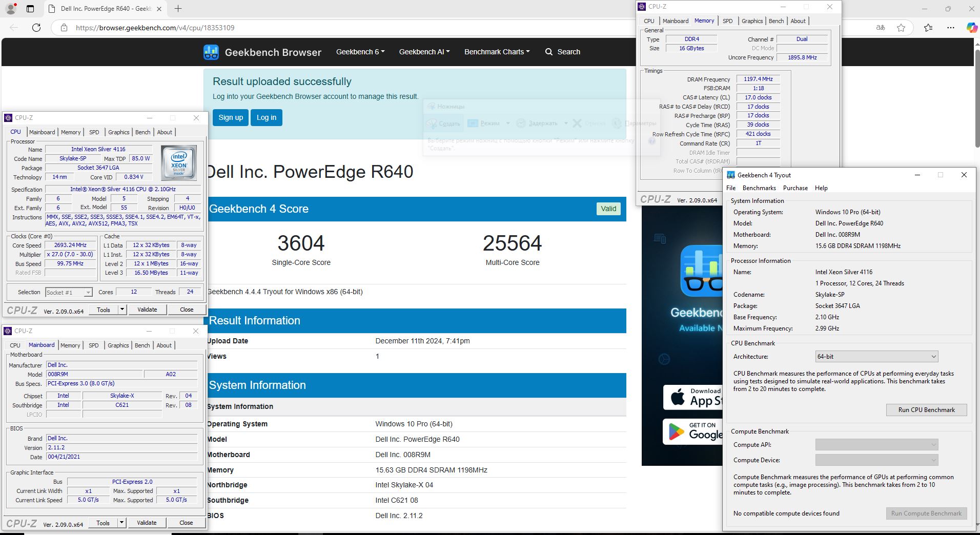Click Close button in Mainboard CPU-Z window
The width and height of the screenshot is (980, 535).
coord(186,523)
